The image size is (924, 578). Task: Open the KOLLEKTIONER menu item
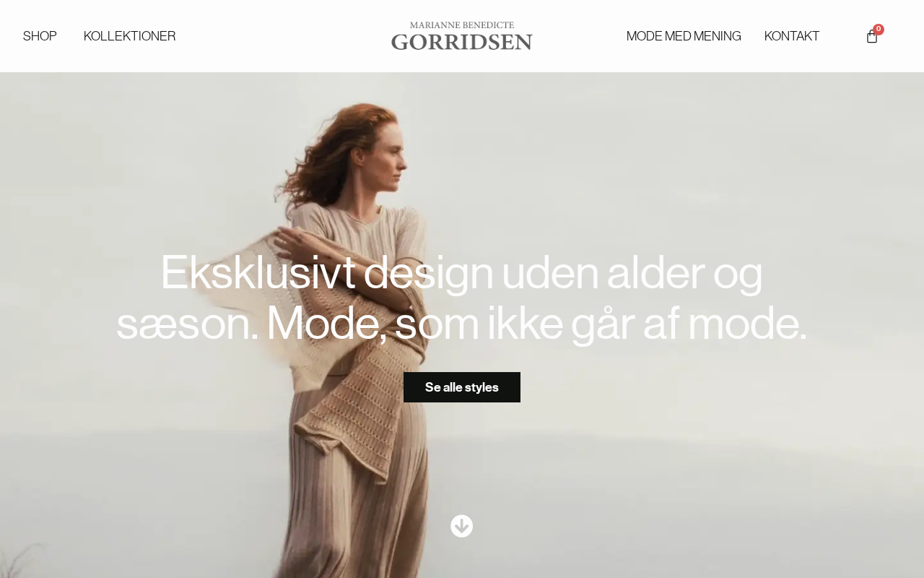130,36
